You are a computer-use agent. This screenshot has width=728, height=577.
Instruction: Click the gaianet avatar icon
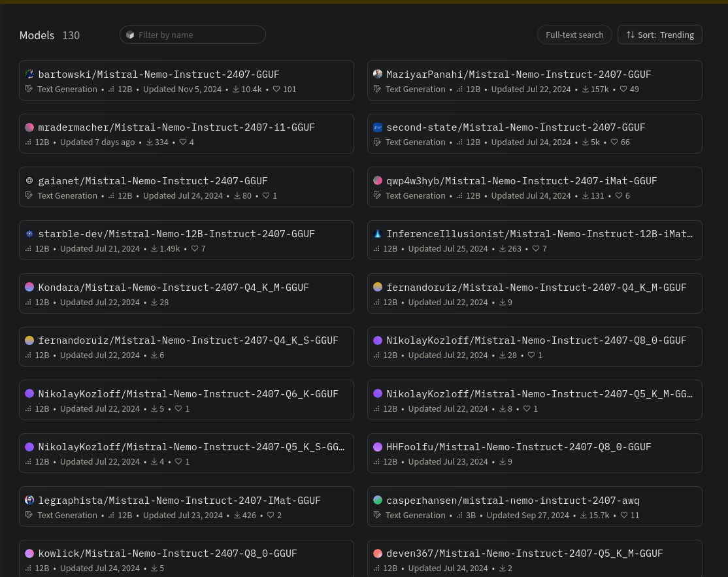29,180
